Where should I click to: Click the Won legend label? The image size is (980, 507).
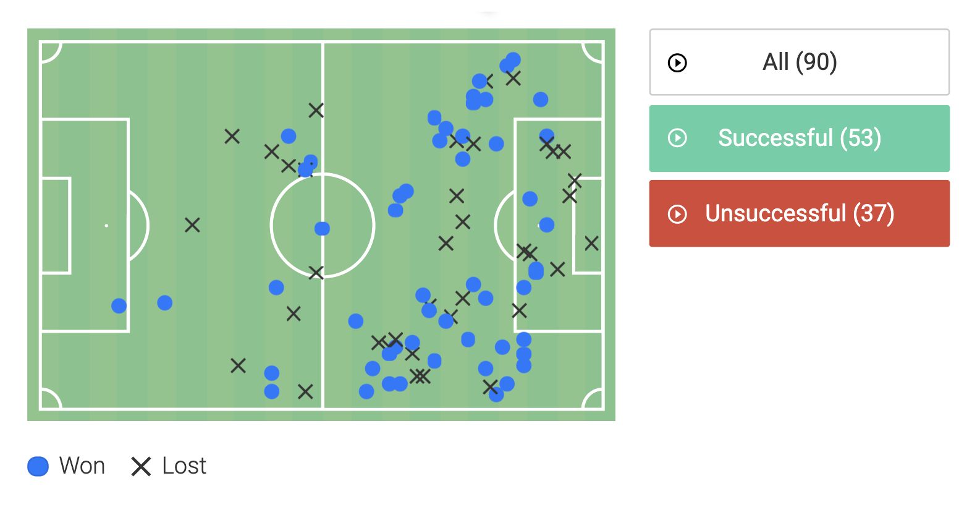(82, 466)
